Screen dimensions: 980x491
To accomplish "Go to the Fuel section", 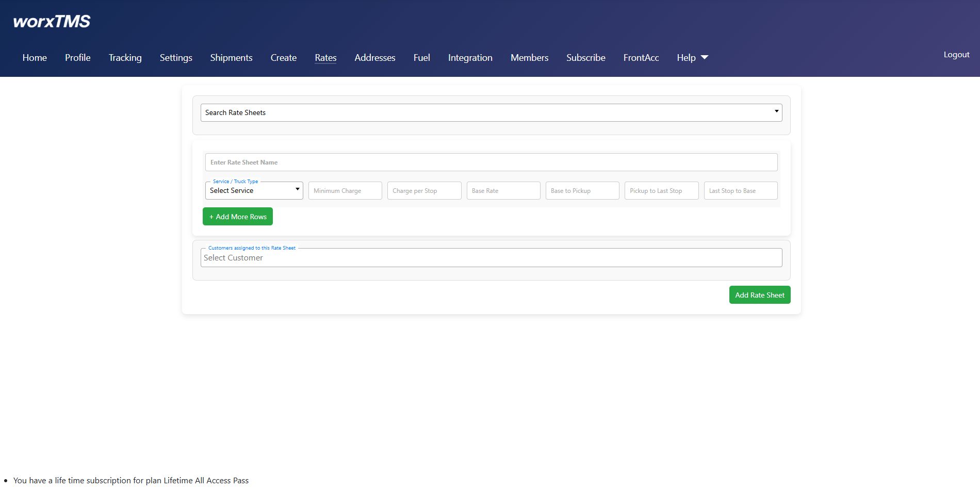I will (421, 58).
